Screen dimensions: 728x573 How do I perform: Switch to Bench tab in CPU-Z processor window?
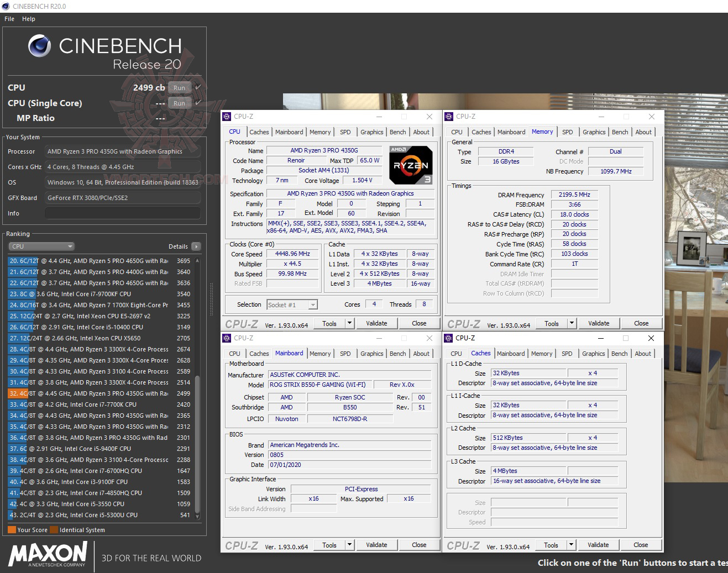pyautogui.click(x=398, y=132)
